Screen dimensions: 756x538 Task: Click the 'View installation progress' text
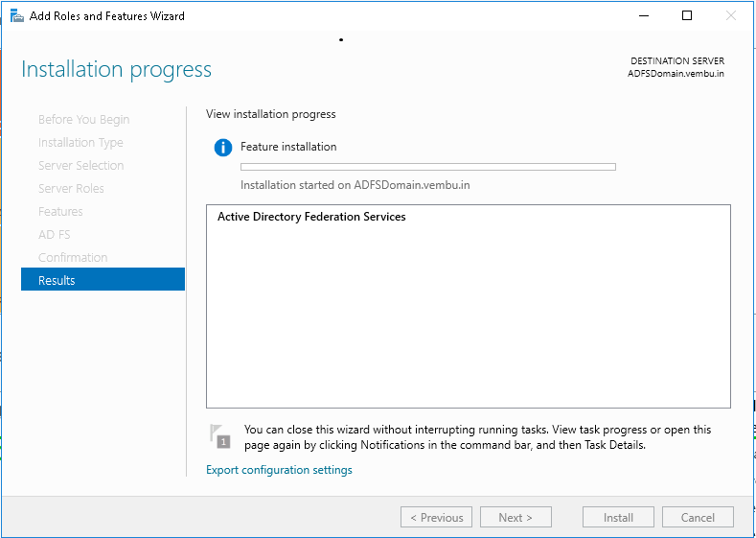271,114
